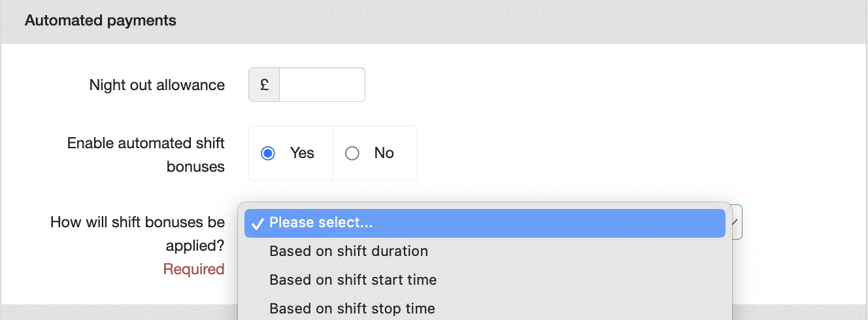Select the No radio button

pos(352,153)
